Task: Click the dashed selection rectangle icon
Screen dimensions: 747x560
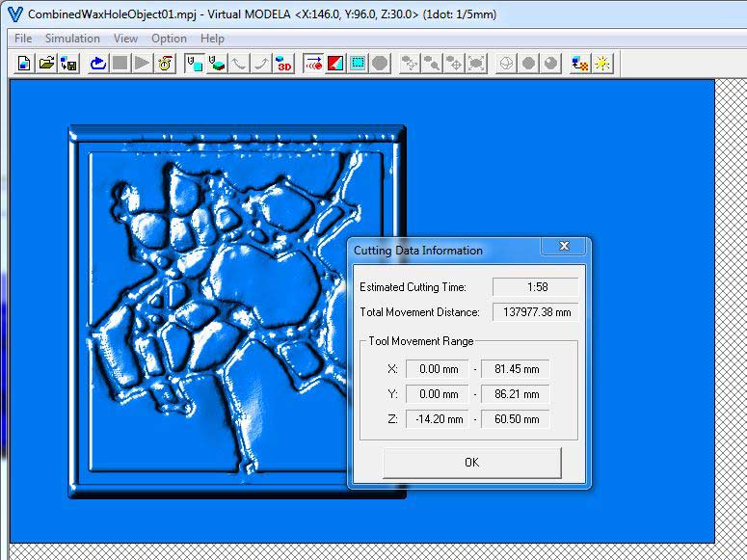Action: (x=358, y=64)
